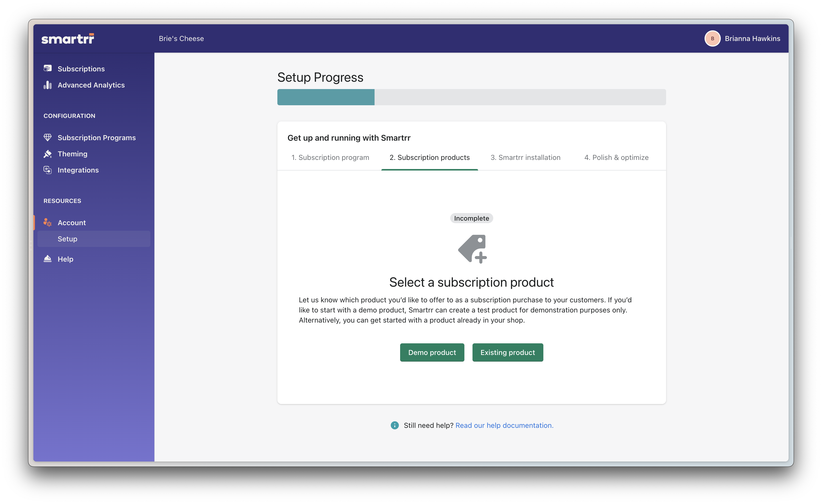The width and height of the screenshot is (822, 504).
Task: Click the Incomplete status badge
Action: [x=471, y=219]
